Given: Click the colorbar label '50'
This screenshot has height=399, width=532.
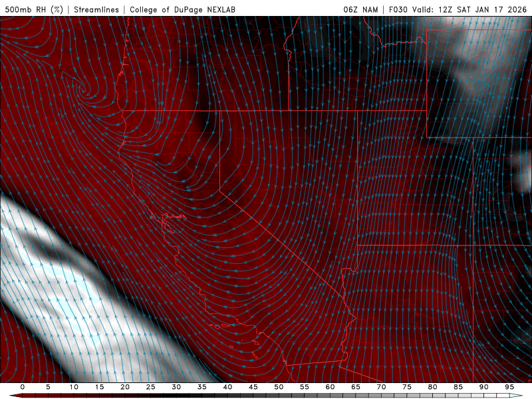Looking at the screenshot, I should pos(279,387).
